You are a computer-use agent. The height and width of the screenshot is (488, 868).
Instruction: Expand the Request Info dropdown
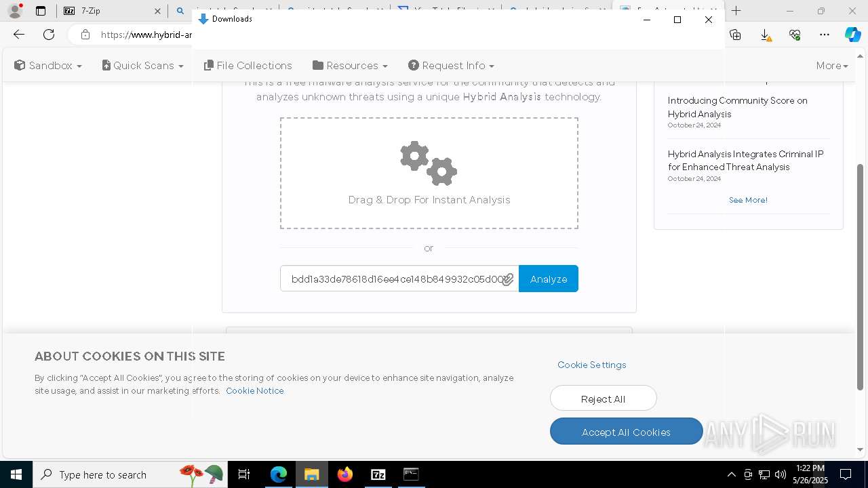[x=451, y=66]
